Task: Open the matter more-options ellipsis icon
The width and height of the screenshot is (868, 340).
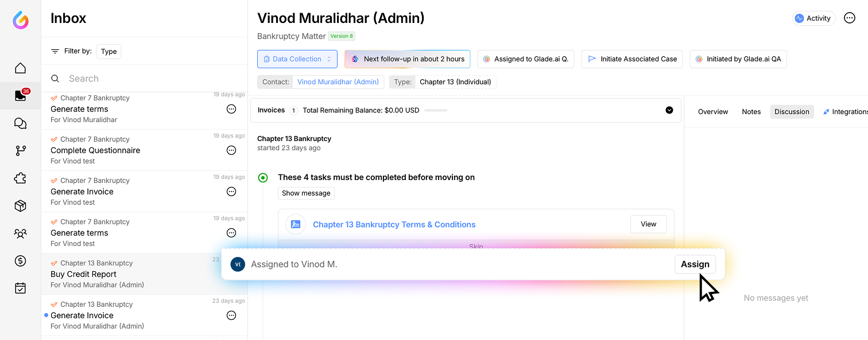Action: click(850, 18)
